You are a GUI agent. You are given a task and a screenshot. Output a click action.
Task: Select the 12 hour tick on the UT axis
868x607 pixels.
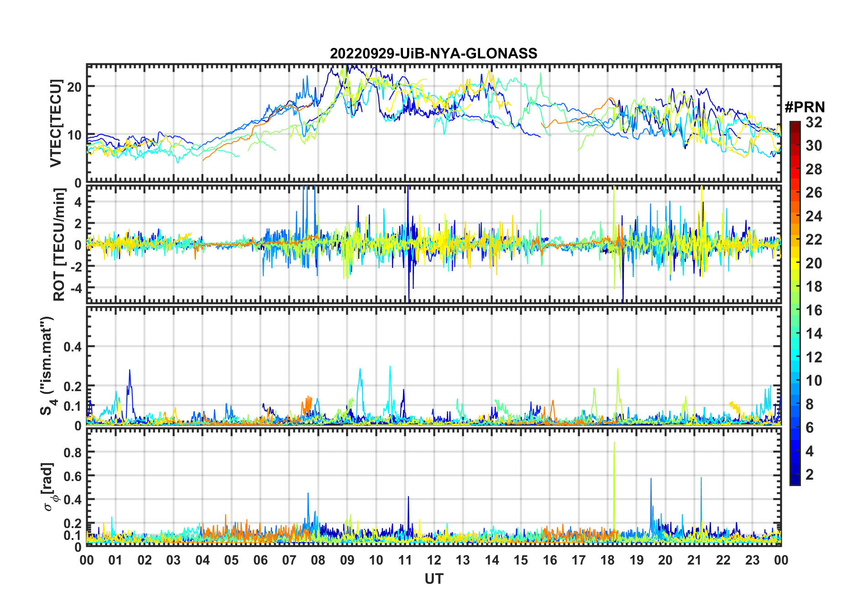tap(434, 560)
